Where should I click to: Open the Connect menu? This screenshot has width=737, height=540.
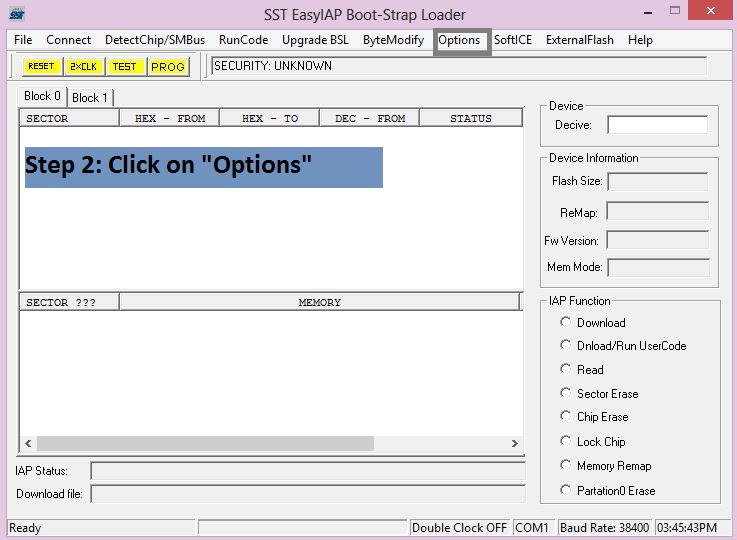pos(69,40)
